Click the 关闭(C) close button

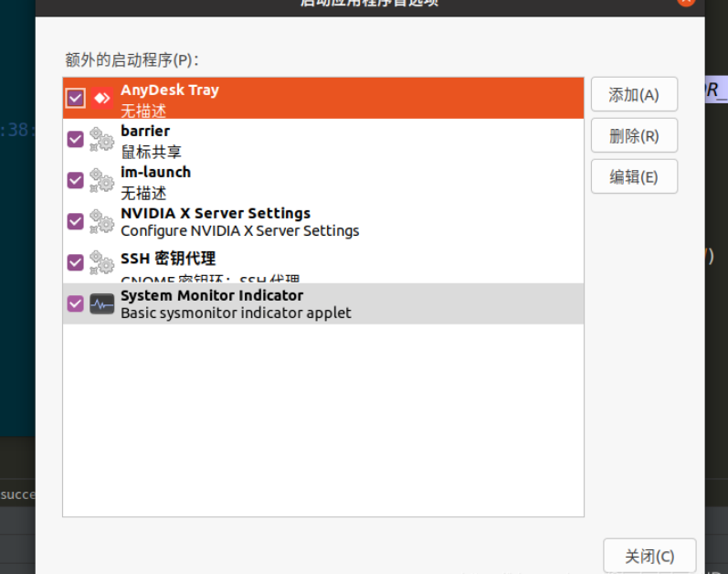pos(649,556)
